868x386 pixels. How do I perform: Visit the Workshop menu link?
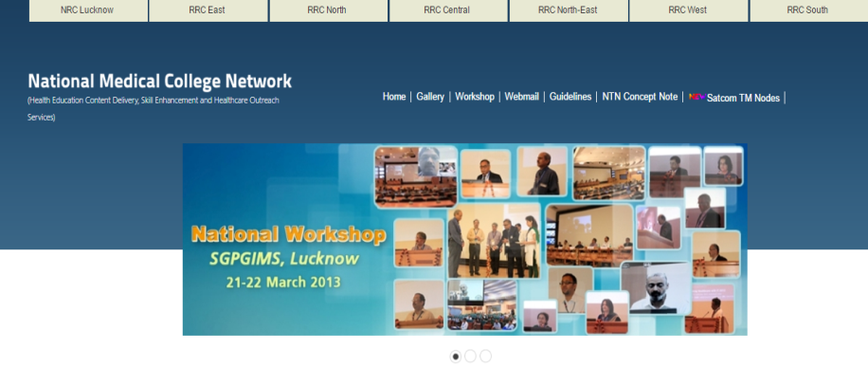pos(475,97)
